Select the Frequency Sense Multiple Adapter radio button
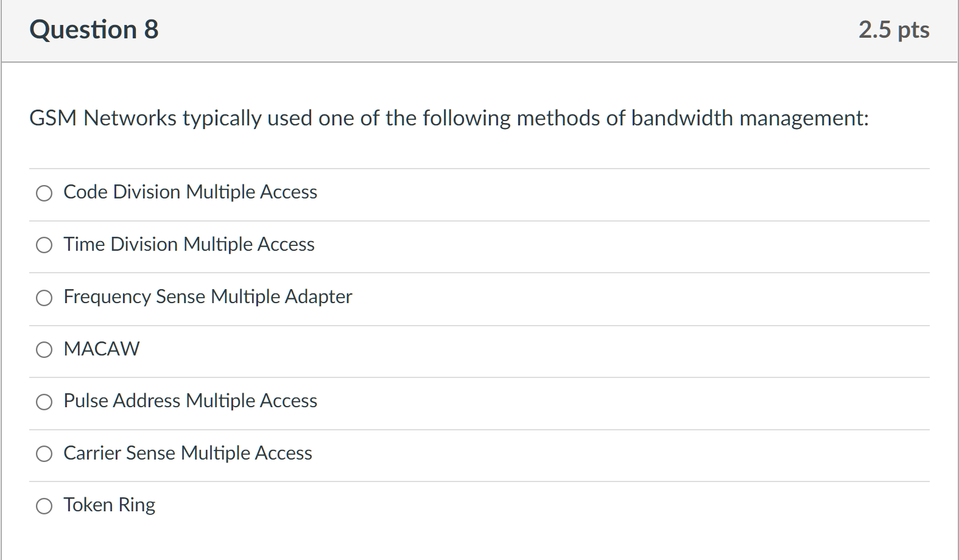 (x=44, y=298)
